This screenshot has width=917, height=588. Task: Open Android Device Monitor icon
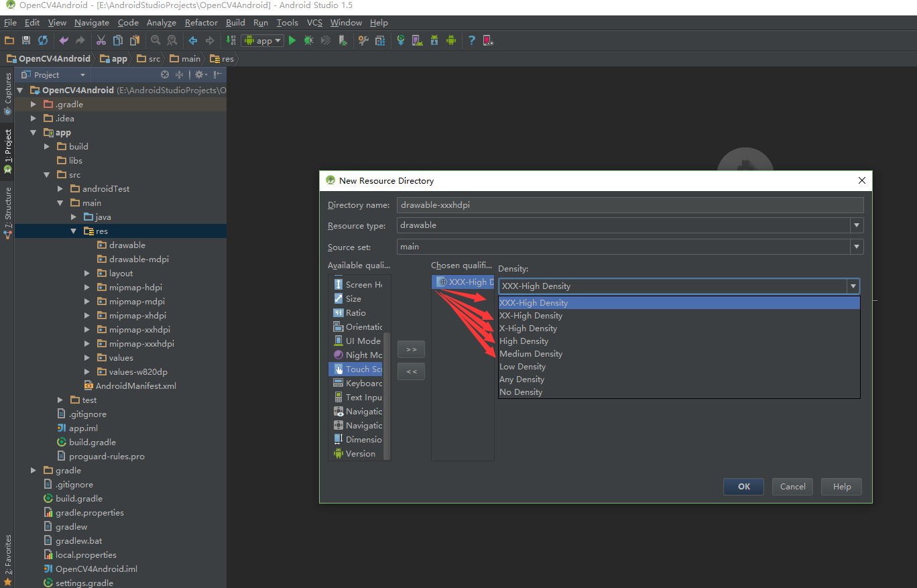pos(451,40)
